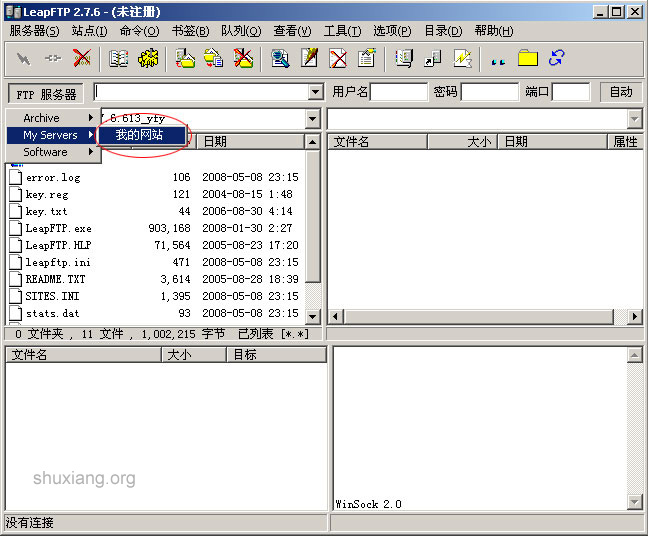The width and height of the screenshot is (648, 536).
Task: Open the 工具(T) menu
Action: pyautogui.click(x=342, y=31)
